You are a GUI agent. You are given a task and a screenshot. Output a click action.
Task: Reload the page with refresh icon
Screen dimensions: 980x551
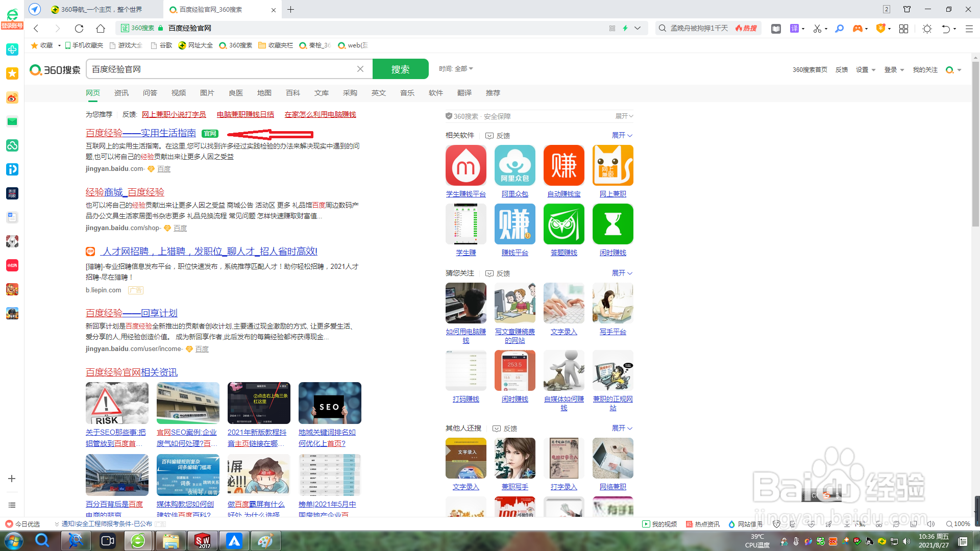pyautogui.click(x=79, y=29)
